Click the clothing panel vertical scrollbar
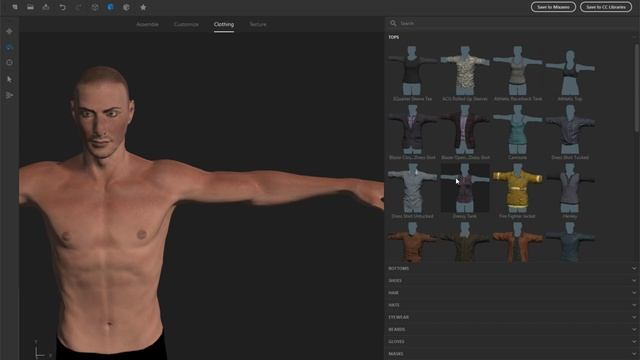 (636, 88)
